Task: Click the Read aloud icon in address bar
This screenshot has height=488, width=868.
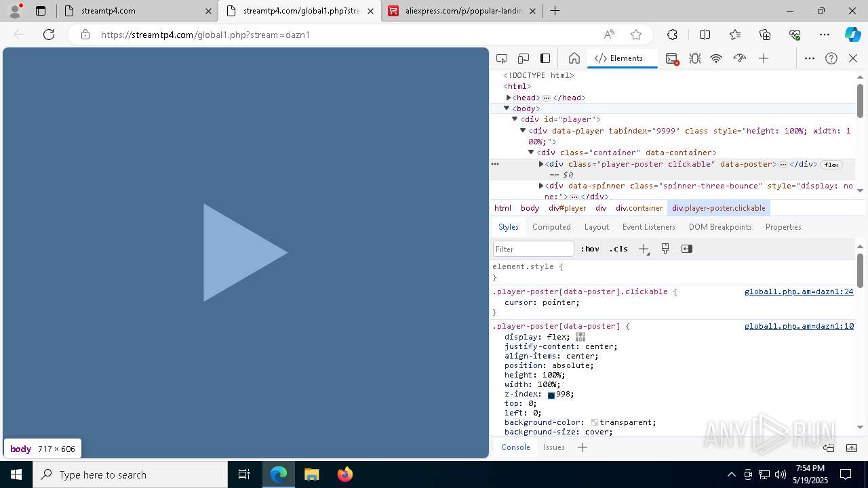Action: click(609, 35)
